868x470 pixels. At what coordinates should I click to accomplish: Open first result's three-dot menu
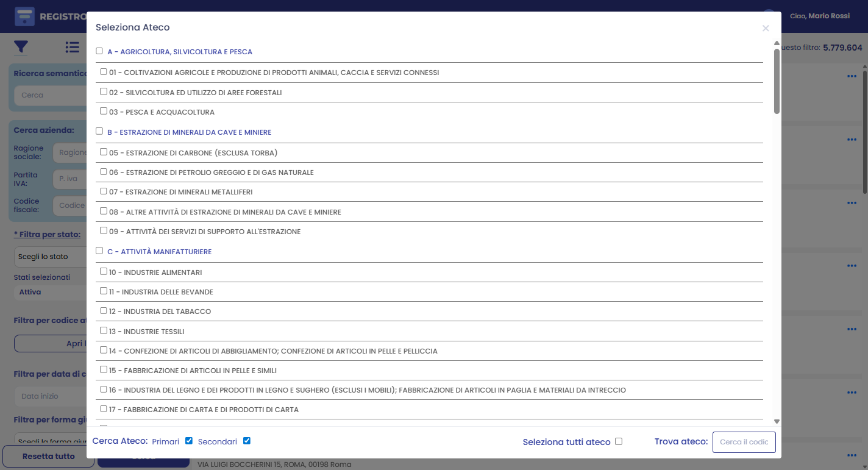[852, 76]
